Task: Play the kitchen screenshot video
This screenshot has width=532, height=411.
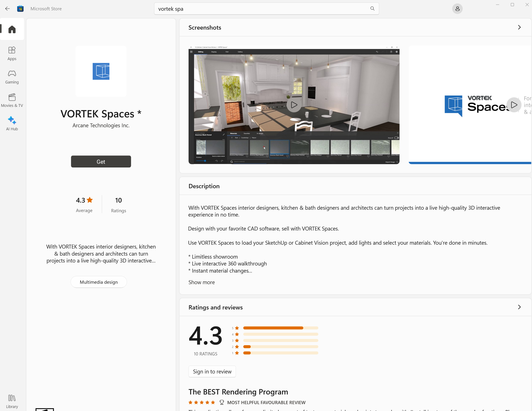Action: tap(294, 105)
